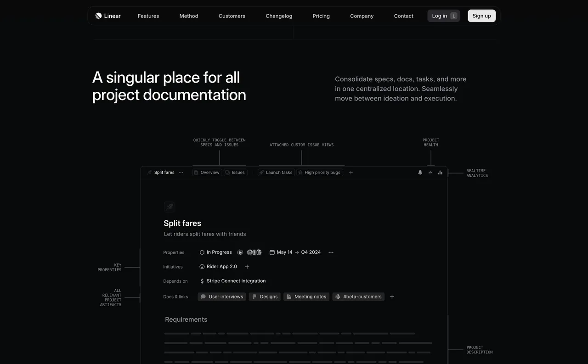This screenshot has width=588, height=364.
Task: Switch to the Issues tab
Action: [235, 172]
